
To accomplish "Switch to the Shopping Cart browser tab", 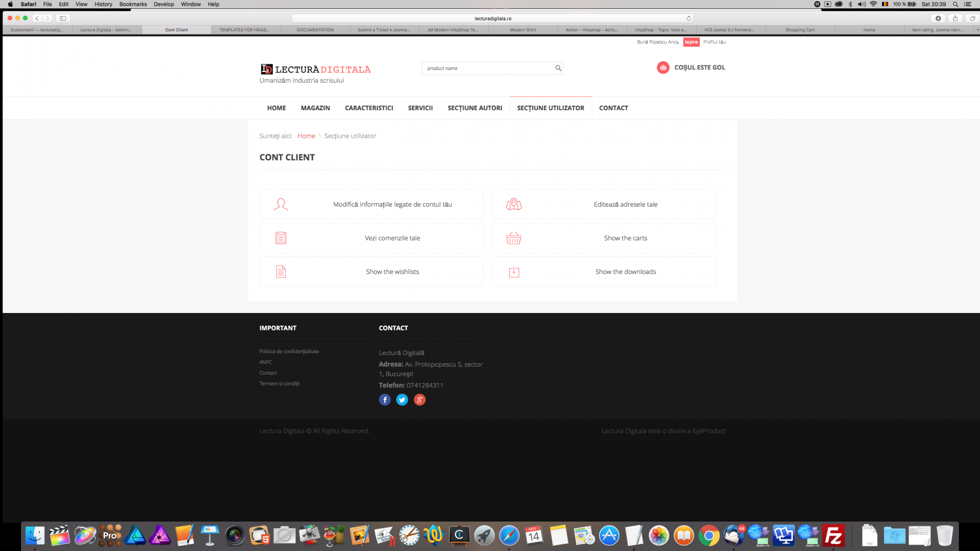I will (x=800, y=30).
